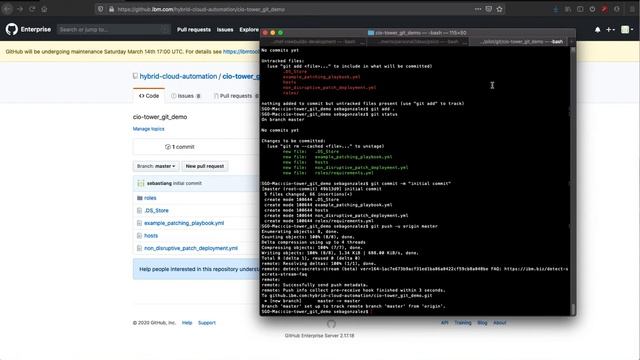Select the Code tab
The image size is (640, 360).
(x=149, y=96)
